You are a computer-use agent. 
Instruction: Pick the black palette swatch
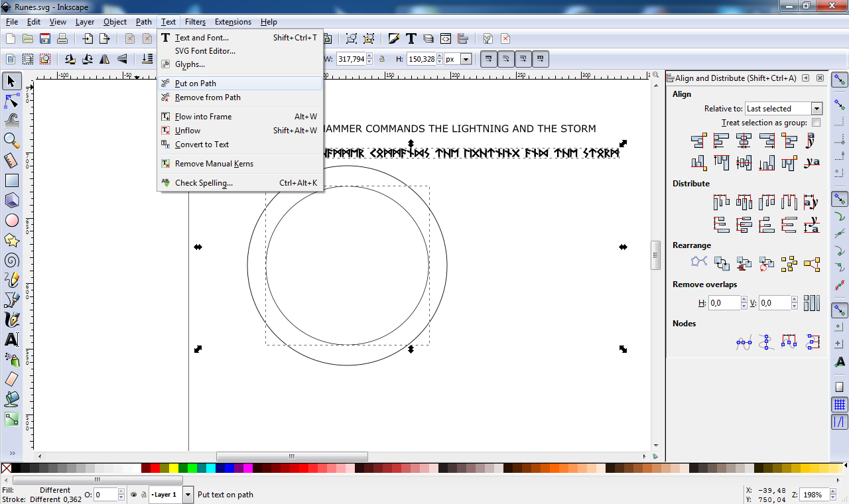[x=17, y=468]
